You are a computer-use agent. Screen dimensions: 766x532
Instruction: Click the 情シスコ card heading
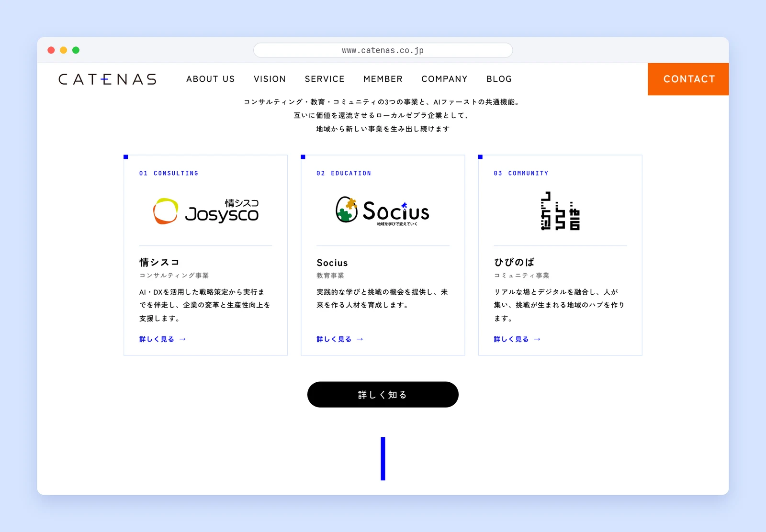(x=159, y=262)
